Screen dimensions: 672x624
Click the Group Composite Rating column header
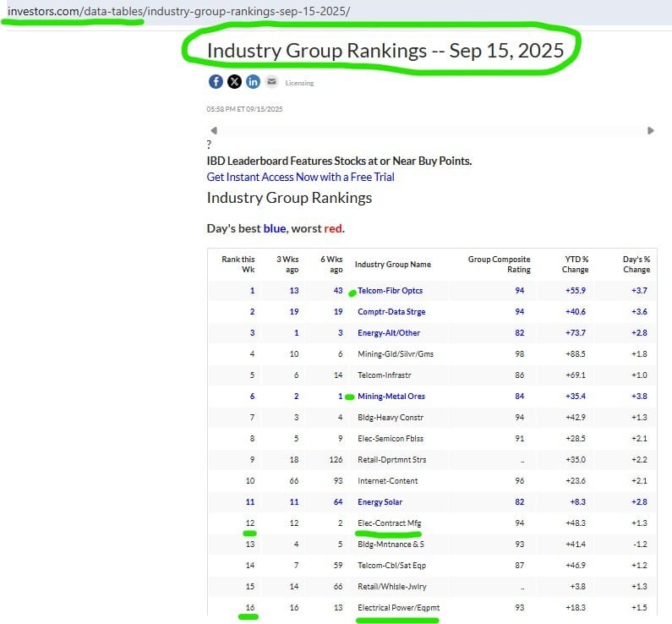pyautogui.click(x=500, y=265)
